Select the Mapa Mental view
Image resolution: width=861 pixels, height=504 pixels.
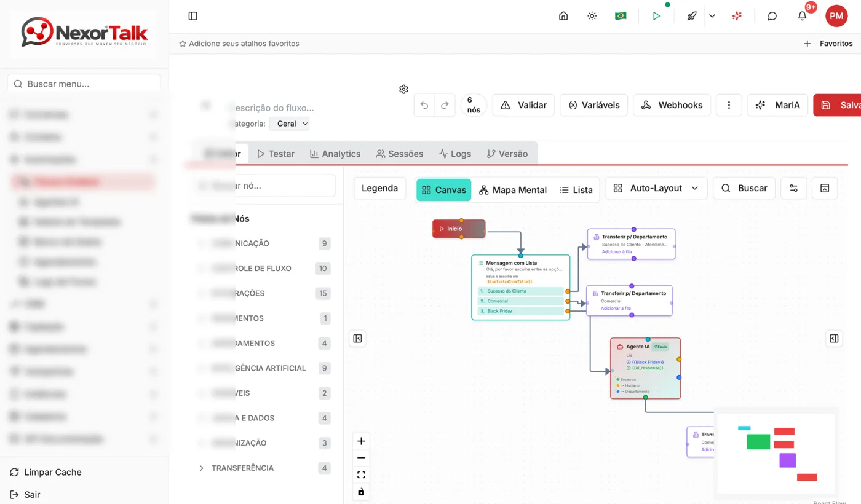(513, 190)
